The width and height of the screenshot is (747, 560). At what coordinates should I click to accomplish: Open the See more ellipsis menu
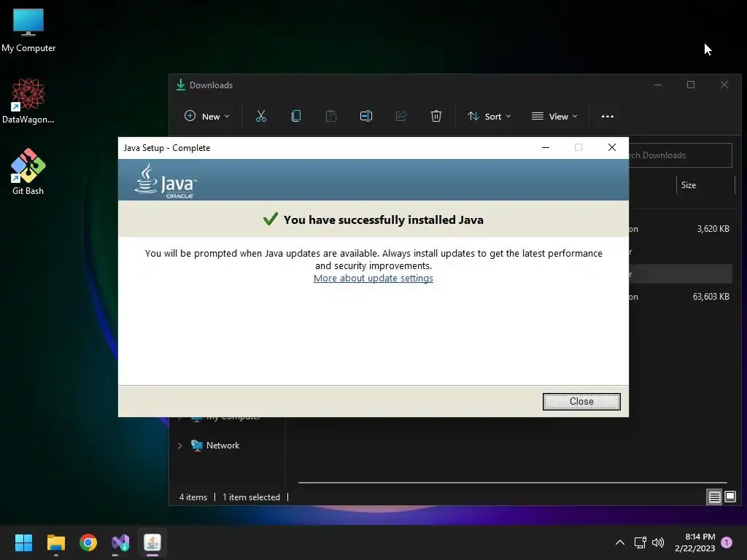coord(608,116)
